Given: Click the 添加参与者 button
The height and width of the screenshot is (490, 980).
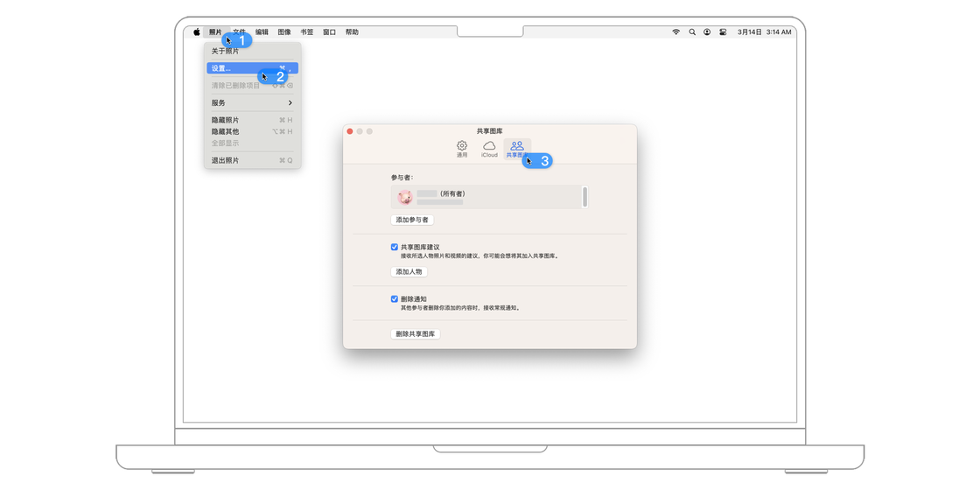Looking at the screenshot, I should 412,220.
